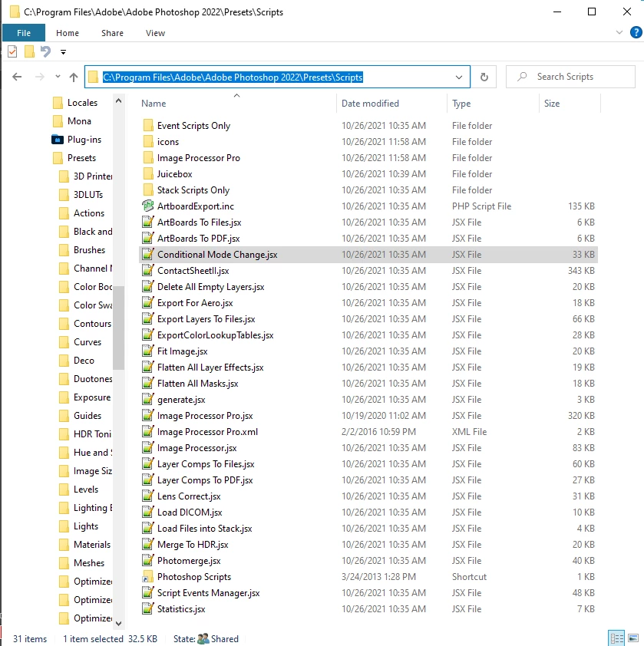Switch to the Home ribbon tab

[x=68, y=33]
